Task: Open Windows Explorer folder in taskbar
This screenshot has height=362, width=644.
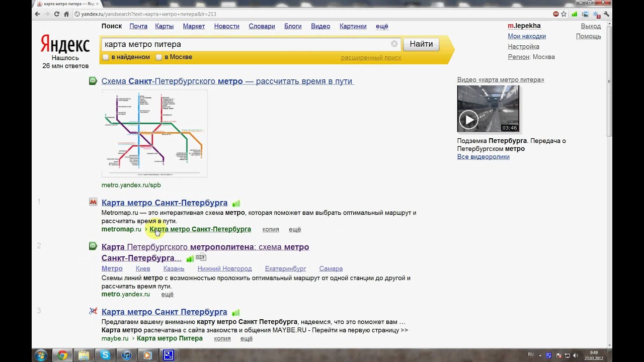Action: coord(84,355)
